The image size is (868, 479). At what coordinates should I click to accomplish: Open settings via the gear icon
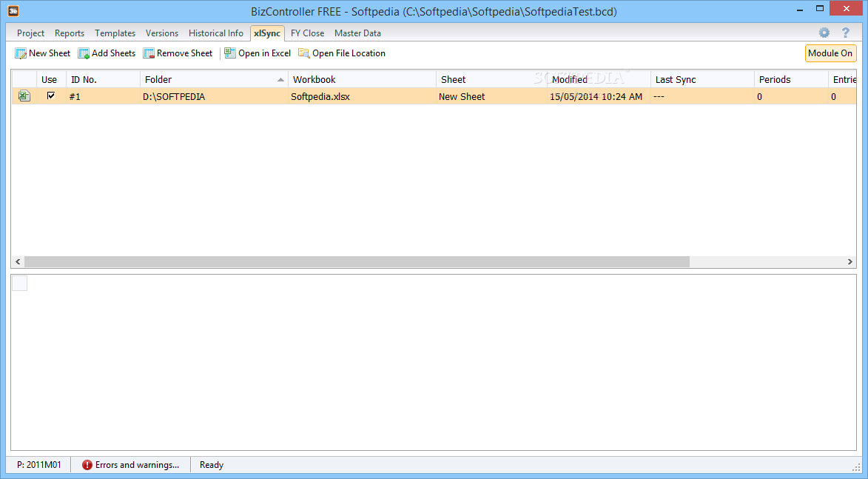[824, 33]
